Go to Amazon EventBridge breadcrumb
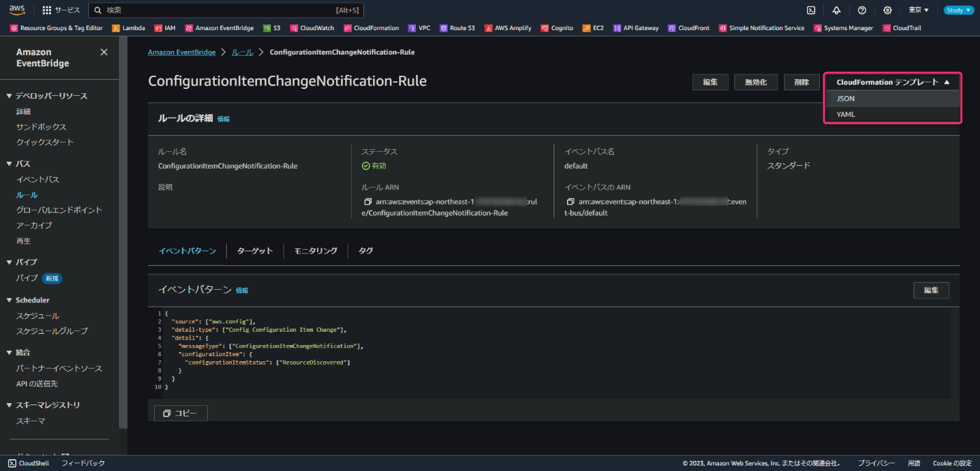The width and height of the screenshot is (980, 471). point(181,52)
